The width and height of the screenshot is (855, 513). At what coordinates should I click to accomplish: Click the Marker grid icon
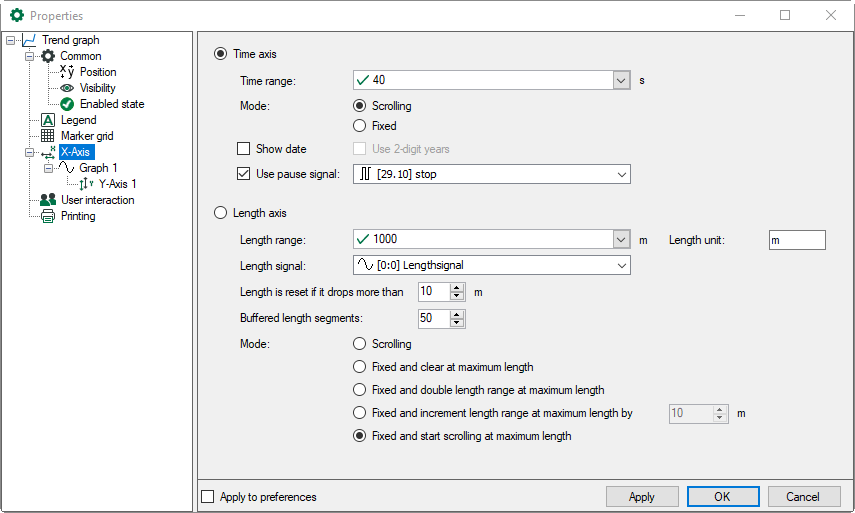[47, 136]
